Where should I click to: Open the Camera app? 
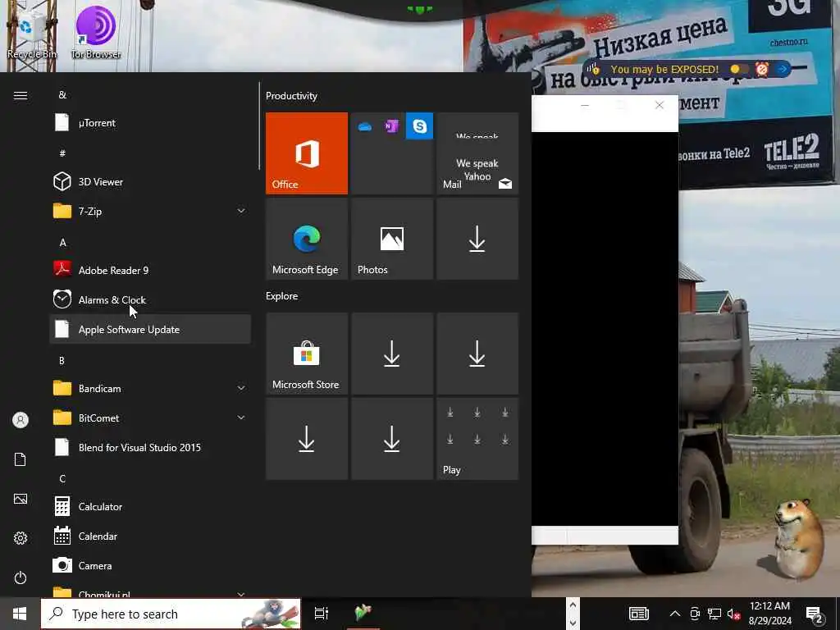[150, 565]
